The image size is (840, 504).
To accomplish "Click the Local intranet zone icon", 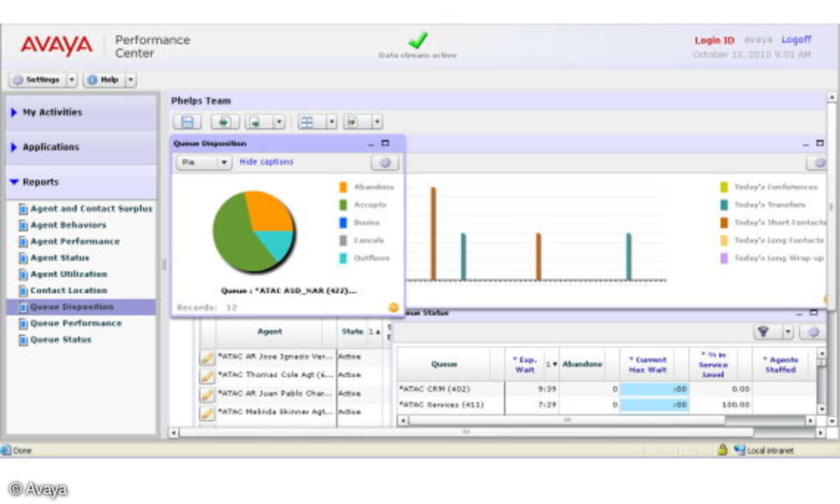I will pos(739,450).
